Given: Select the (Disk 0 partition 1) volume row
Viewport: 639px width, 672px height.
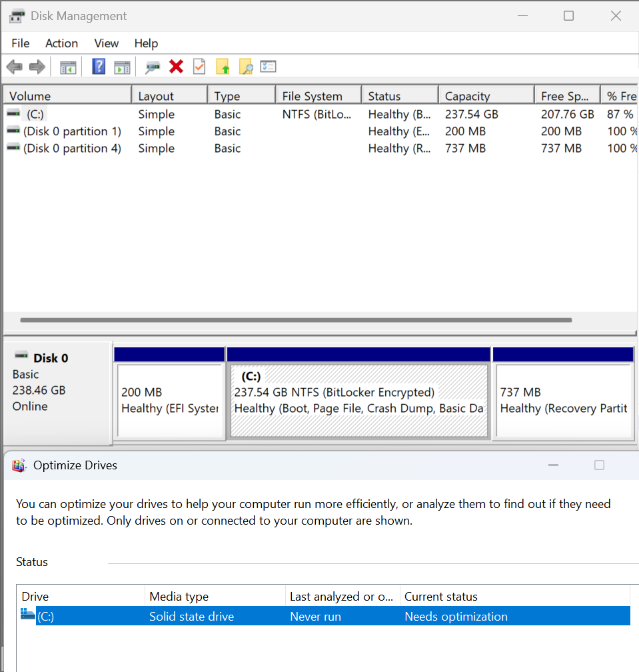Looking at the screenshot, I should pos(320,131).
